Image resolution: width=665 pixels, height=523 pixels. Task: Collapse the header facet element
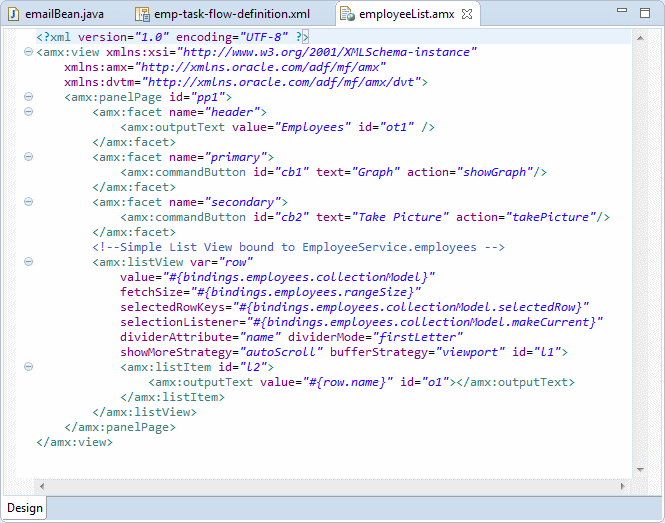(x=28, y=112)
